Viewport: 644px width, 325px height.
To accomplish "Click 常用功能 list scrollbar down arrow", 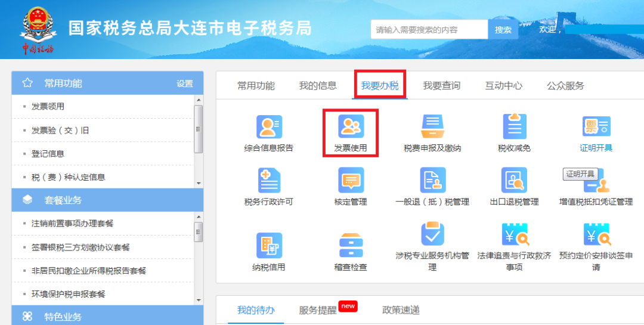I will [199, 184].
